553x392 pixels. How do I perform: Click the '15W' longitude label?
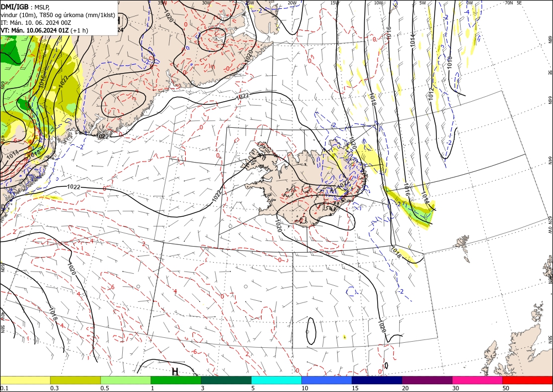335,3
